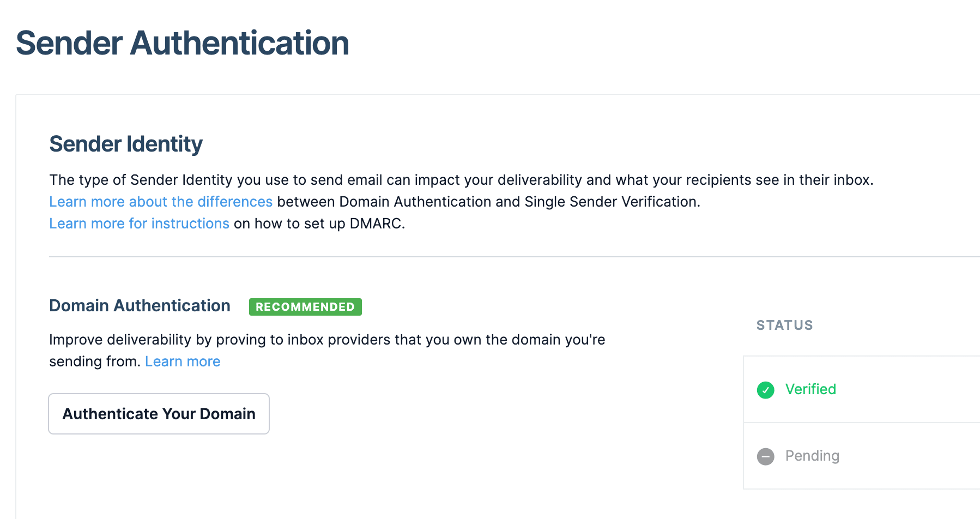Viewport: 980px width, 519px height.
Task: Click the empty space right of the Verified label
Action: coord(910,389)
